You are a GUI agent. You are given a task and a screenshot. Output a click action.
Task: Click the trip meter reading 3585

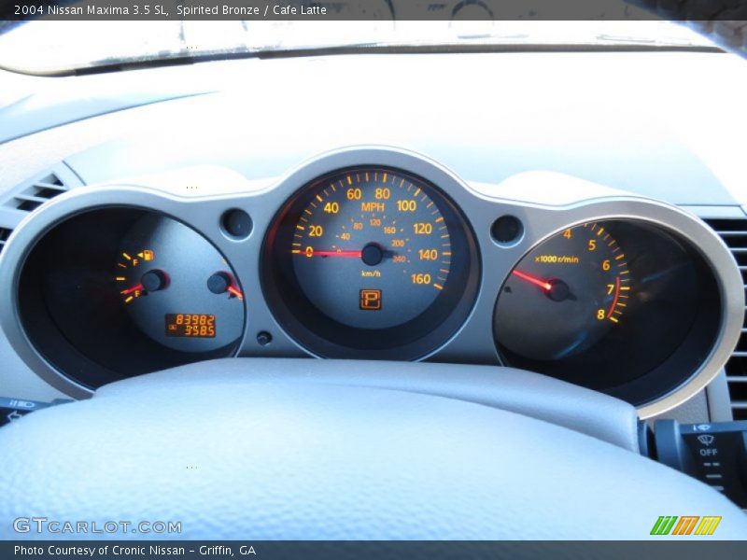(x=200, y=330)
